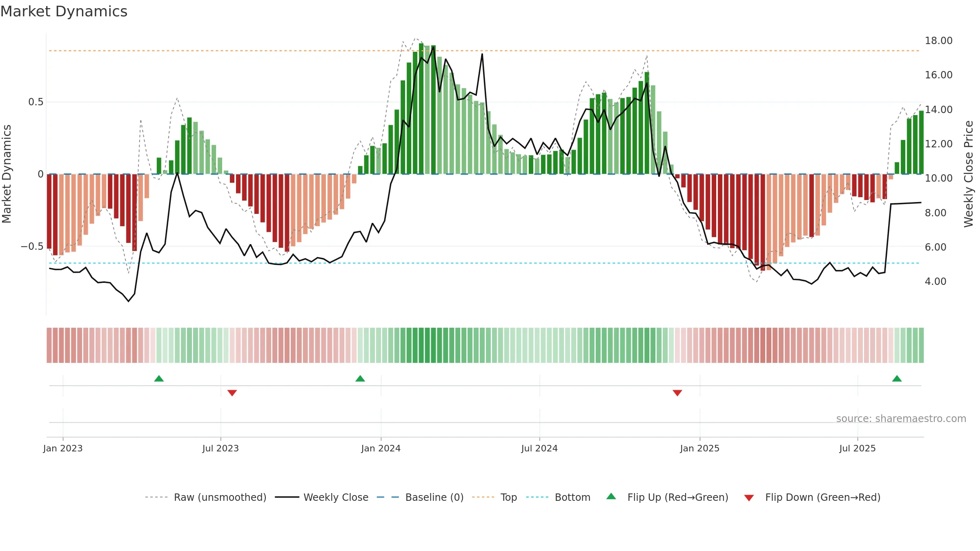The width and height of the screenshot is (980, 551).
Task: Click the 14.00 price axis label
Action: 939,109
